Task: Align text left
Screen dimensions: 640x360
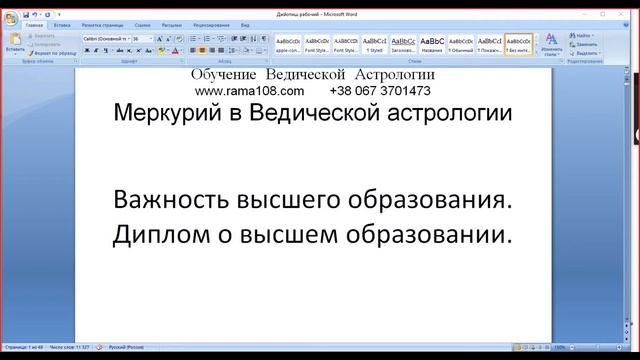Action: (193, 51)
